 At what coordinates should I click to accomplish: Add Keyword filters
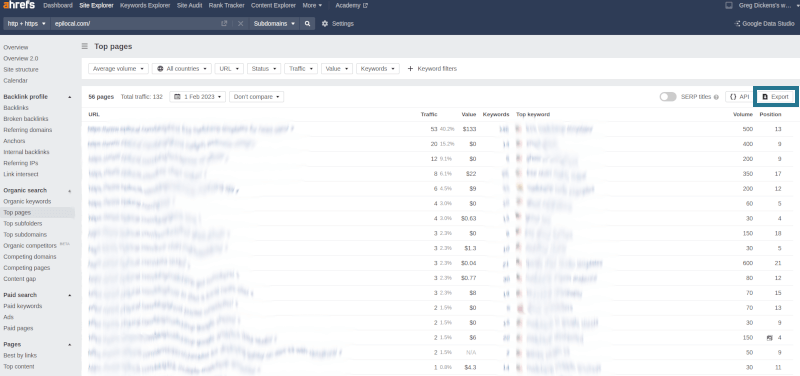[x=432, y=68]
